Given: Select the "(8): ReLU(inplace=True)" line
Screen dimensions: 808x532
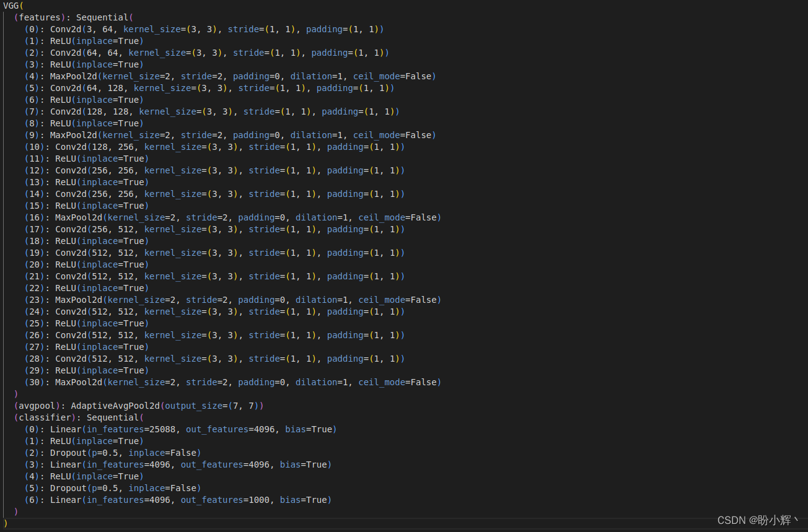Looking at the screenshot, I should [x=84, y=123].
